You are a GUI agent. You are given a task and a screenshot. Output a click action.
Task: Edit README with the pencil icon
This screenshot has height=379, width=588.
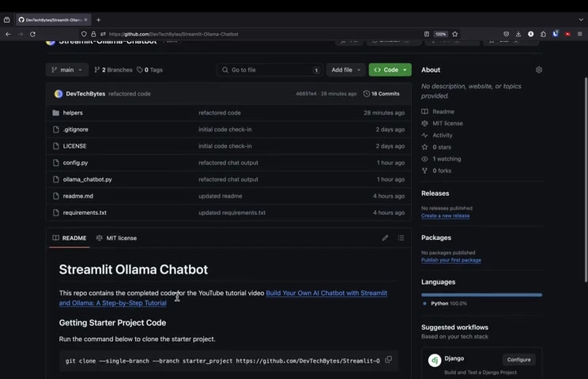(385, 238)
